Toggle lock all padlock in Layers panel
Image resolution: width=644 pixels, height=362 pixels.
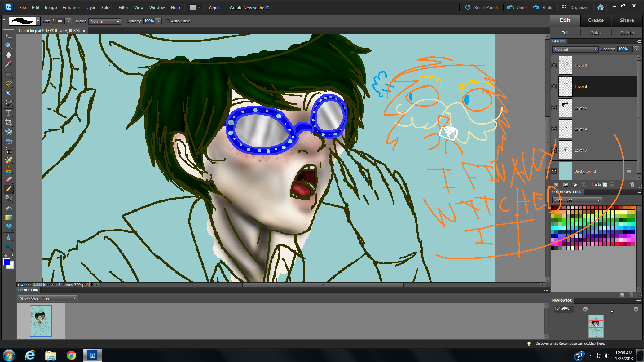tap(612, 185)
